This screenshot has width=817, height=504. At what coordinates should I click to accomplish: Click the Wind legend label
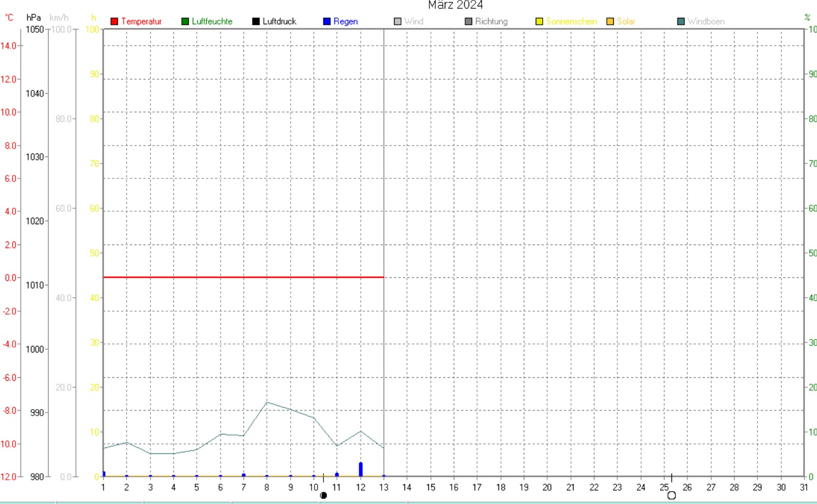pyautogui.click(x=413, y=21)
